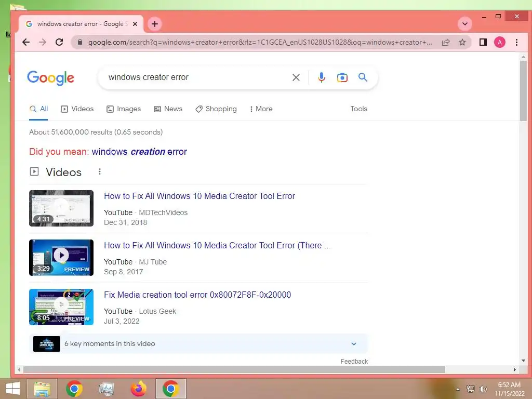Click the forward navigation arrow
Image resolution: width=532 pixels, height=399 pixels.
43,42
